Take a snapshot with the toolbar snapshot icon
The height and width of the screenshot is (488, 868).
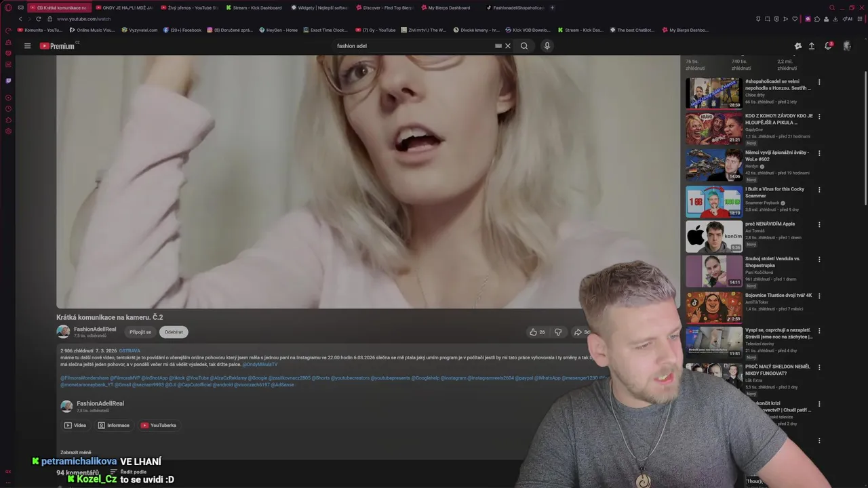click(x=768, y=19)
